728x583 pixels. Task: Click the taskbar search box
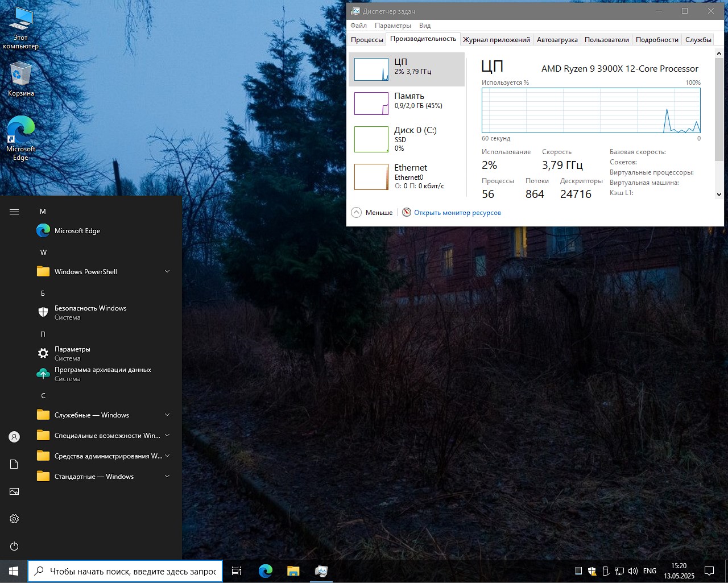coord(125,571)
